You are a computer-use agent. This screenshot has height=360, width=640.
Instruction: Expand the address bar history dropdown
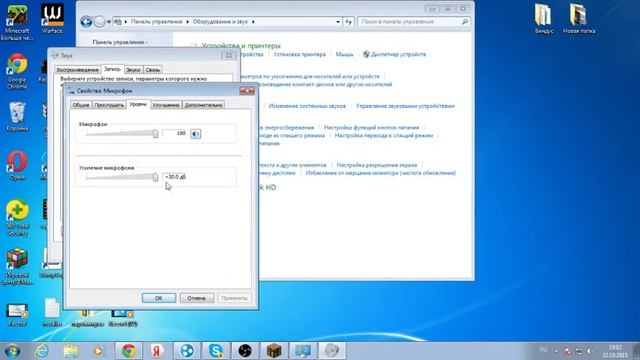[338, 22]
